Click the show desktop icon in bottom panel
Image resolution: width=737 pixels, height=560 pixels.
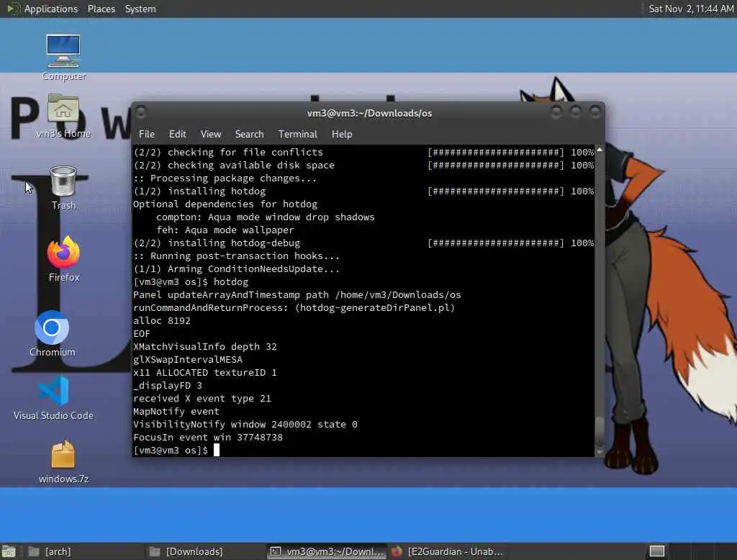pos(9,551)
